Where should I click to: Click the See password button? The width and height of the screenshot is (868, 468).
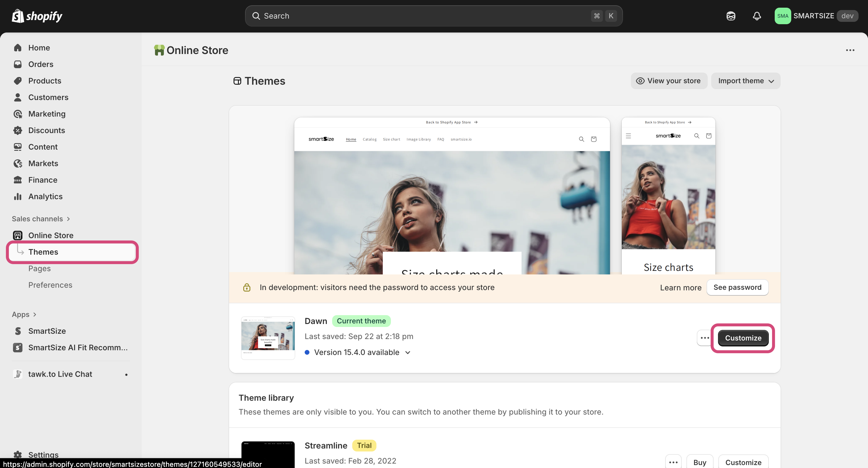737,287
